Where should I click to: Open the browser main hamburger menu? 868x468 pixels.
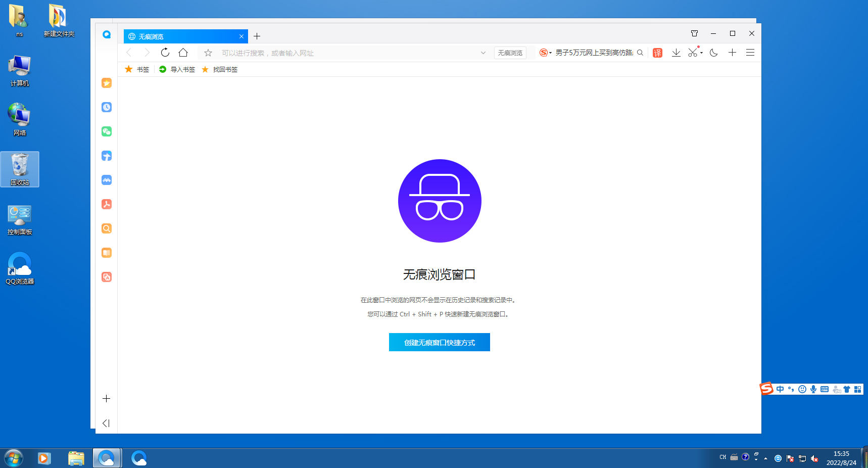click(x=750, y=53)
